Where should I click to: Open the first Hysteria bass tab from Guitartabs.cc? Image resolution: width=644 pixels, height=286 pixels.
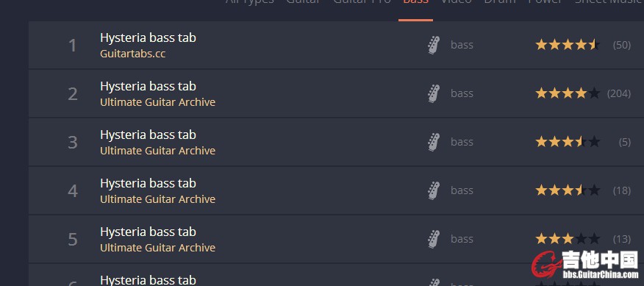[x=148, y=37]
